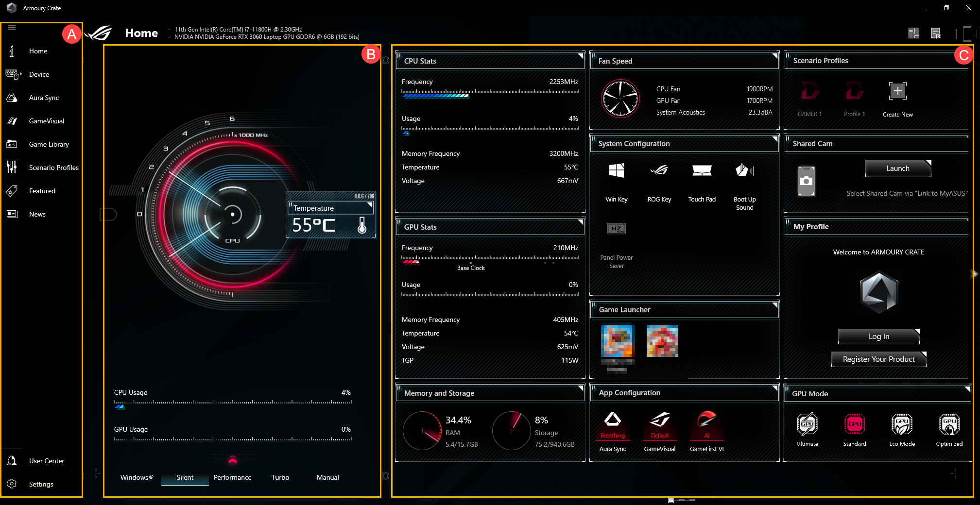Switch to the Manual mode tab
The image size is (980, 505).
(x=327, y=477)
